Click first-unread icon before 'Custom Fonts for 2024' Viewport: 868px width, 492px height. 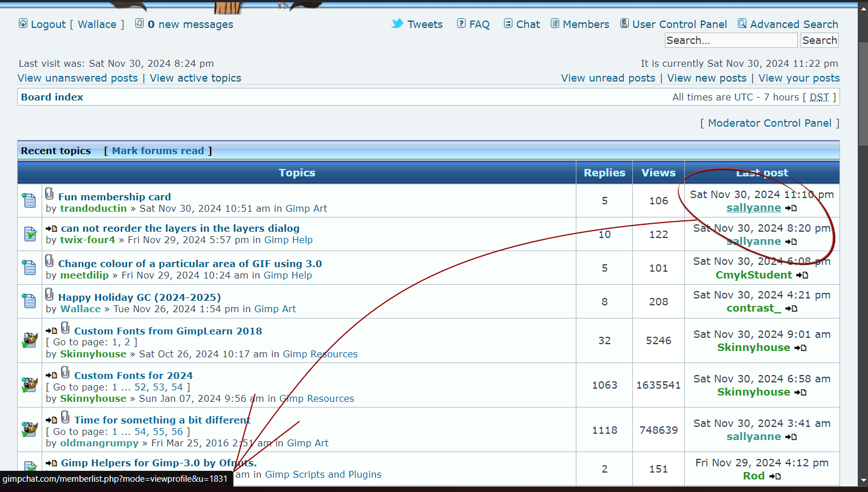[51, 376]
